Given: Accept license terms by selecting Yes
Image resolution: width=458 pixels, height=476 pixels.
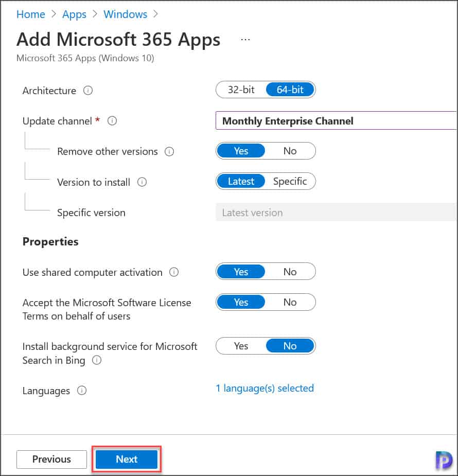Looking at the screenshot, I should click(241, 302).
